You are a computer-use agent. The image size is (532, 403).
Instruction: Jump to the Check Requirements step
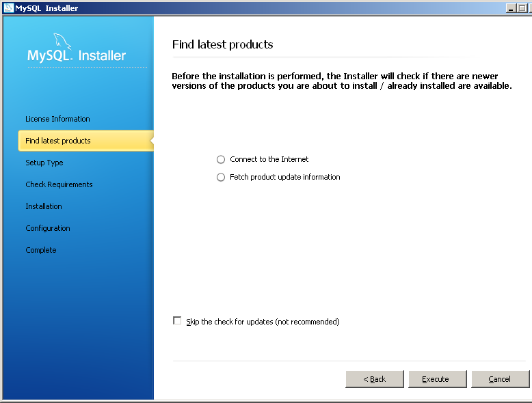[x=59, y=184]
